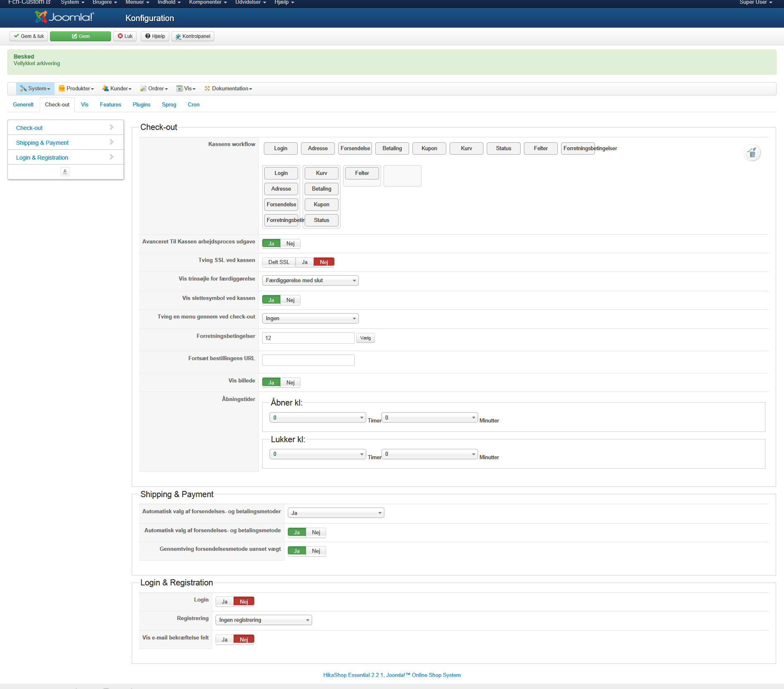The width and height of the screenshot is (784, 689).
Task: Set Gennemtving forsendelsesmetode uanset vægt to Nej
Action: (x=316, y=551)
